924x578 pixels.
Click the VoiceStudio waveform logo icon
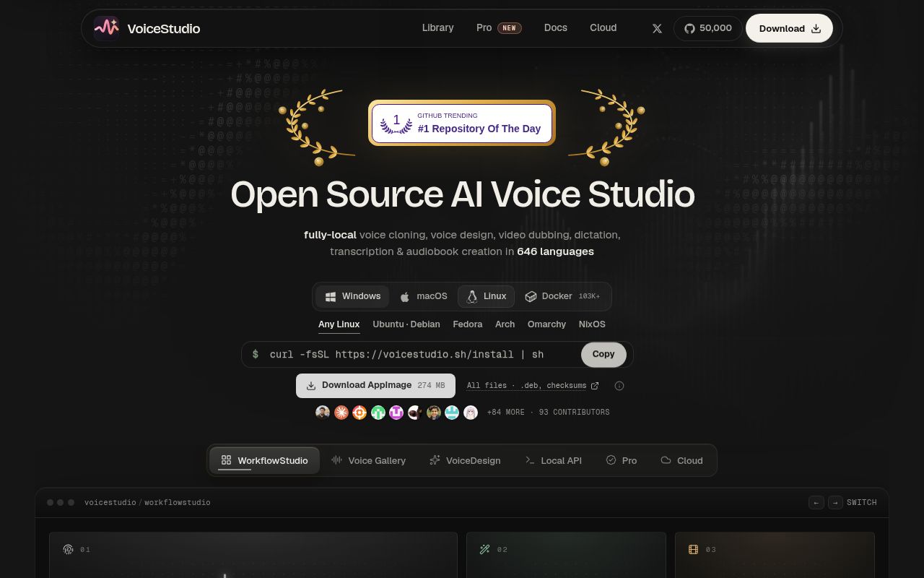106,28
